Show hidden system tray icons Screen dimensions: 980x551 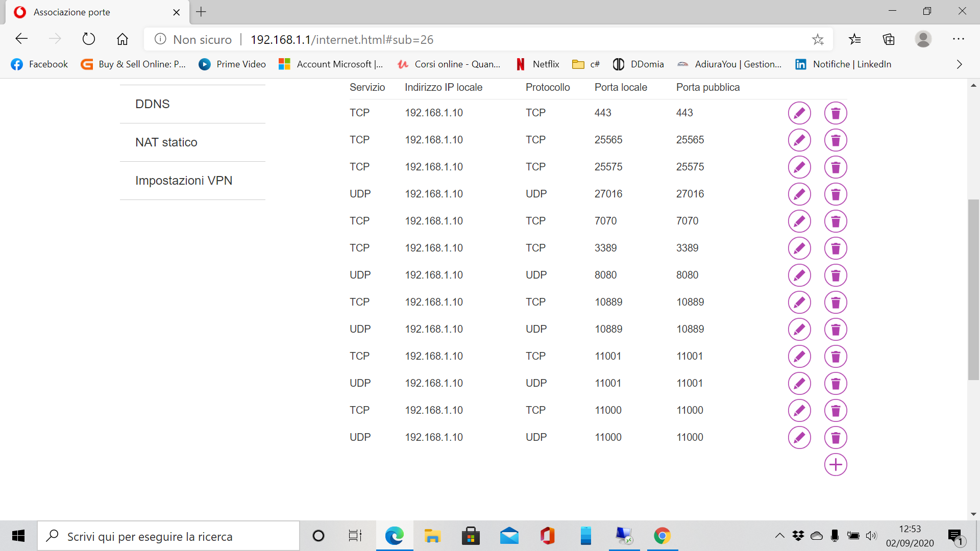pos(779,536)
